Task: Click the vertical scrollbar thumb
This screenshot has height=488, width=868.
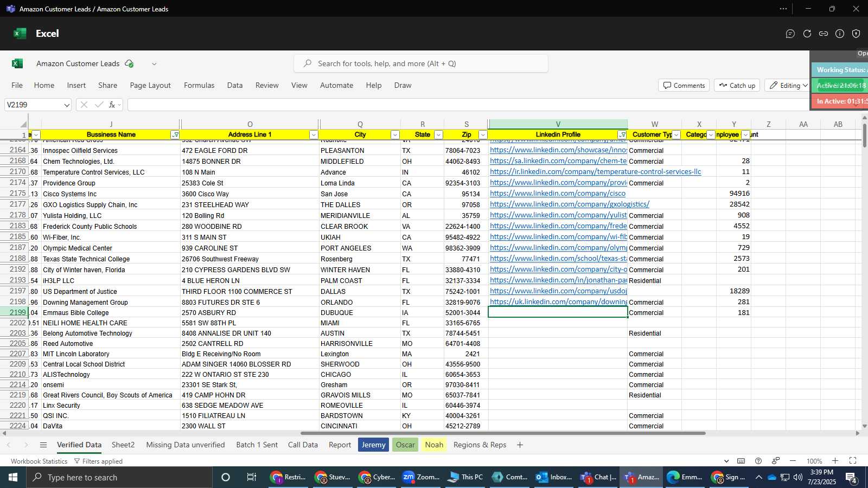Action: coord(864,137)
